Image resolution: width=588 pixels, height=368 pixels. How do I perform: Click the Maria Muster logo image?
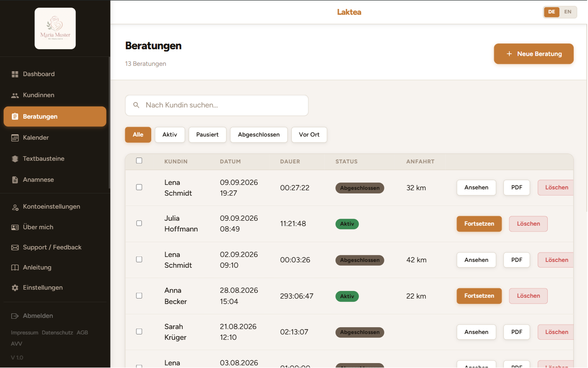[x=55, y=28]
